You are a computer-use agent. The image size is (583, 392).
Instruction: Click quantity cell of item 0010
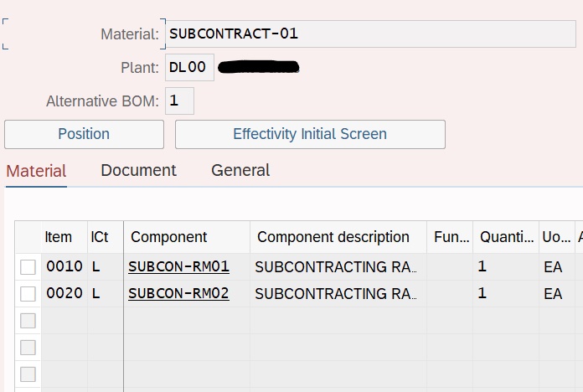click(504, 267)
